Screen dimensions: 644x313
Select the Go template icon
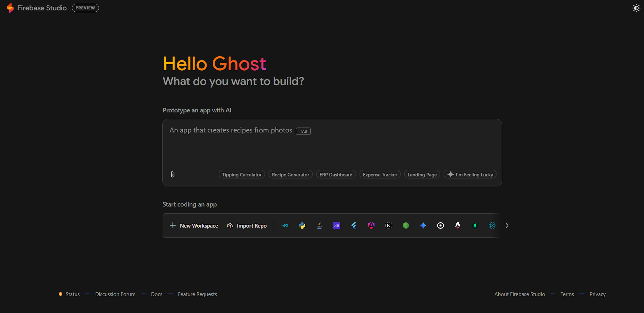[x=285, y=225]
